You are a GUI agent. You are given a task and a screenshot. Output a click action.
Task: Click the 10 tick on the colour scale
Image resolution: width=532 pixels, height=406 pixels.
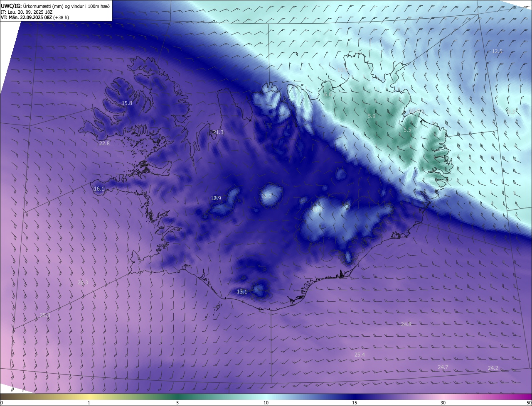(266, 403)
